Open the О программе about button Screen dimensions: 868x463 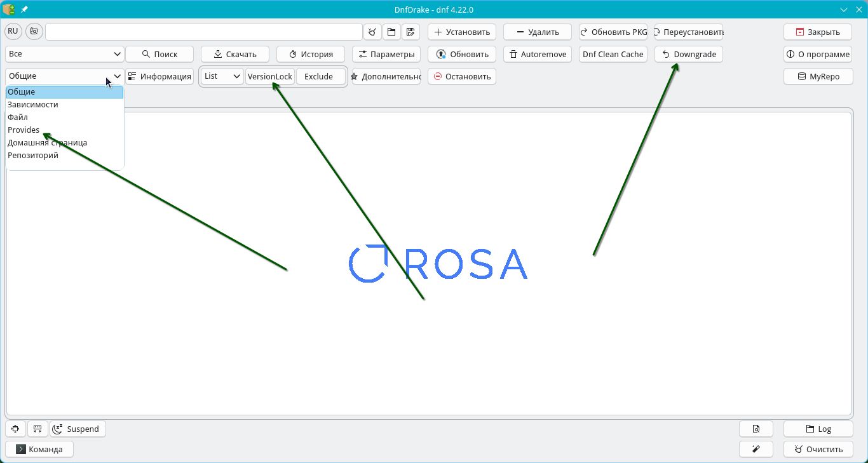pos(818,54)
